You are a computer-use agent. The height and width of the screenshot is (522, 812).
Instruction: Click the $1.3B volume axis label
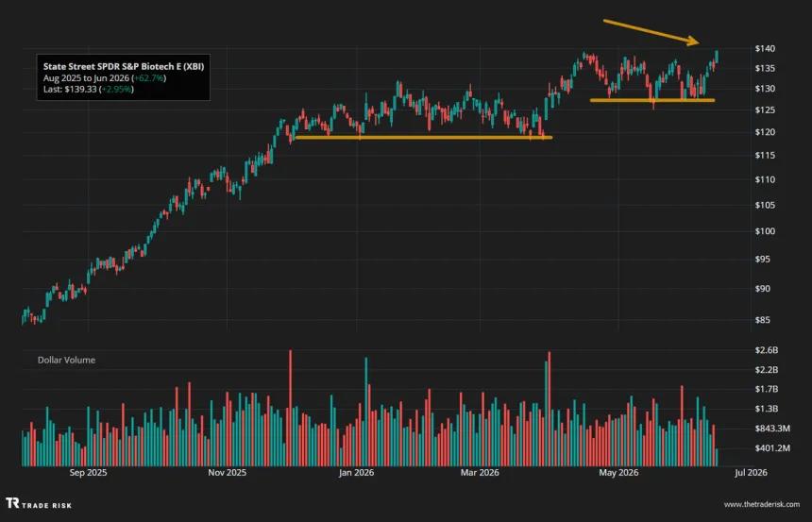pyautogui.click(x=767, y=409)
